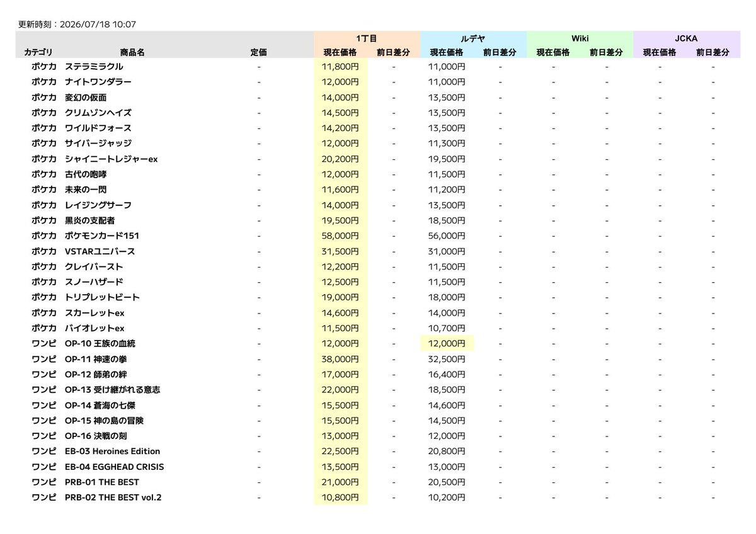Click the 1丁目 price 19,500円
756x534 pixels.
341,220
